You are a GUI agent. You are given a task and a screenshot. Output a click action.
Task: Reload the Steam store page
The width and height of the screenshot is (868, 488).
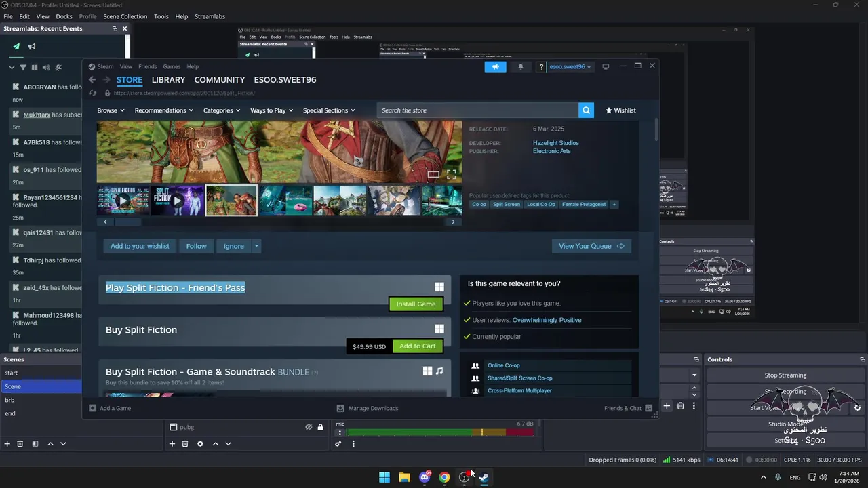(x=92, y=93)
